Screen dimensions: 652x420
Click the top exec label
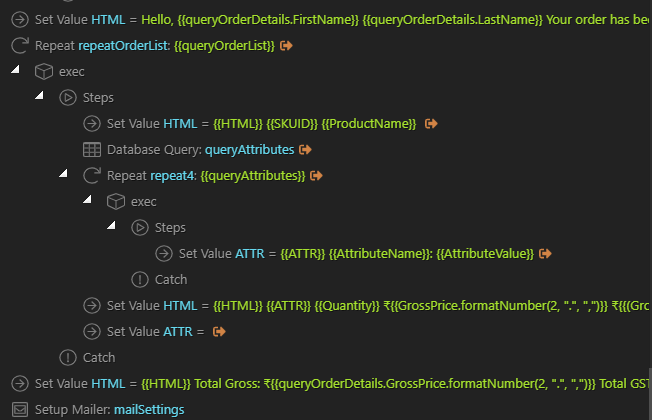72,72
